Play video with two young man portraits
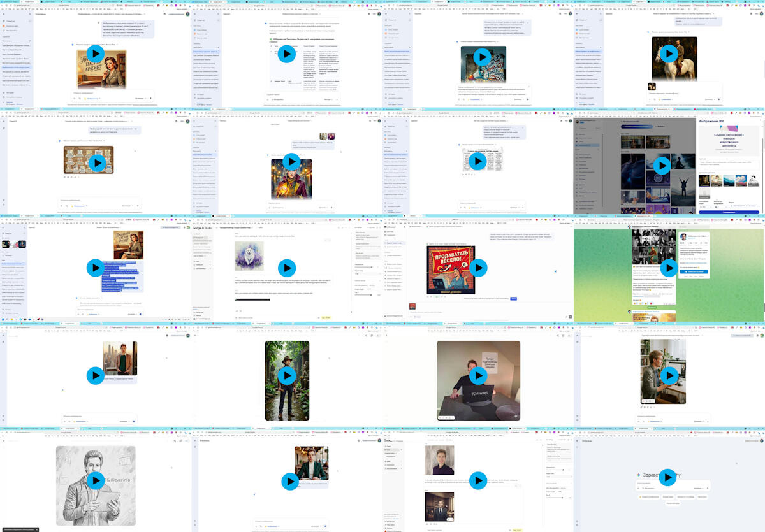The width and height of the screenshot is (765, 532). [x=478, y=480]
